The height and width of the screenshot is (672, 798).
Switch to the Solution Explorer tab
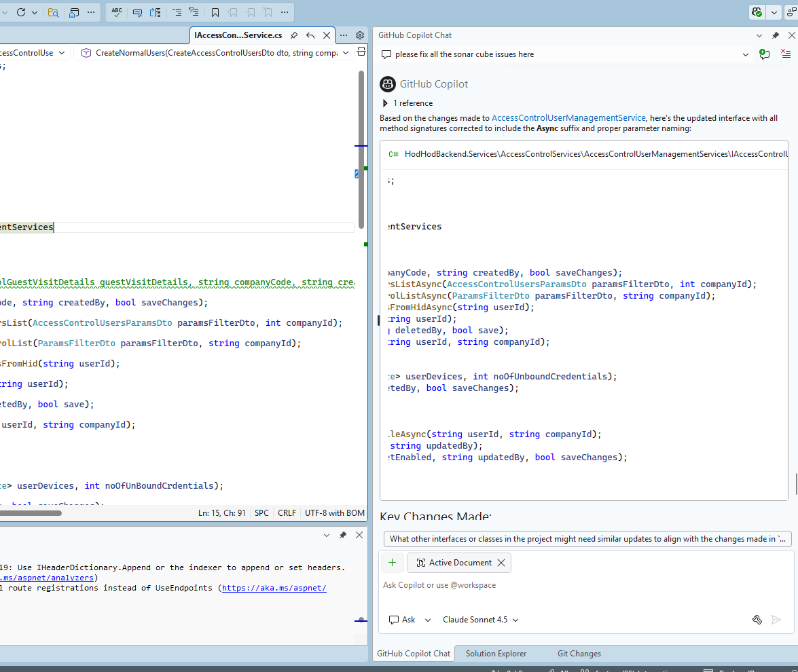point(496,654)
